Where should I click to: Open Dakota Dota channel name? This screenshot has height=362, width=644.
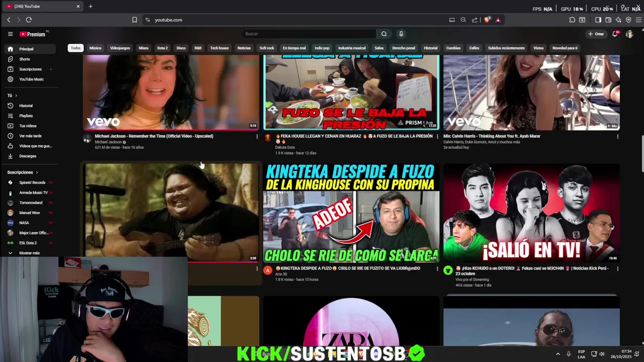(285, 147)
